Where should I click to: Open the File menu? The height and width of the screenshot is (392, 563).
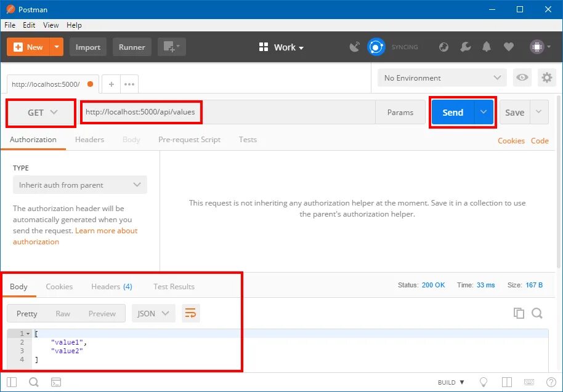(x=10, y=25)
